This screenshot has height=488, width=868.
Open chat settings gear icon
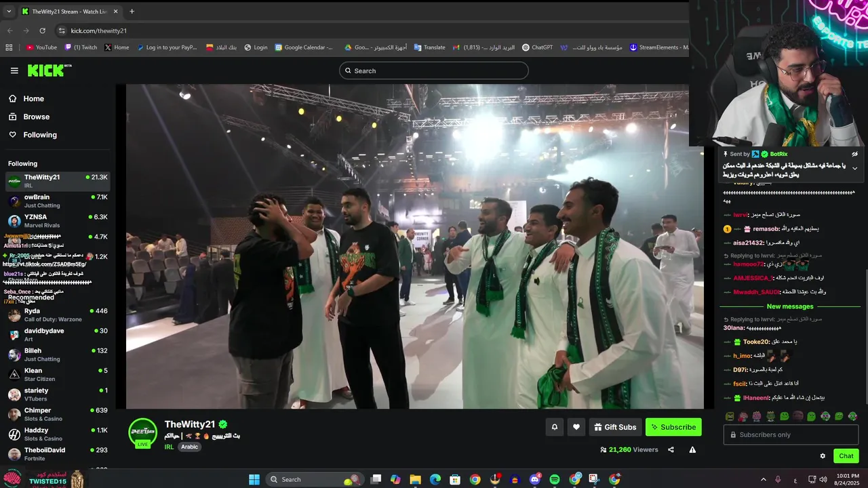click(823, 456)
